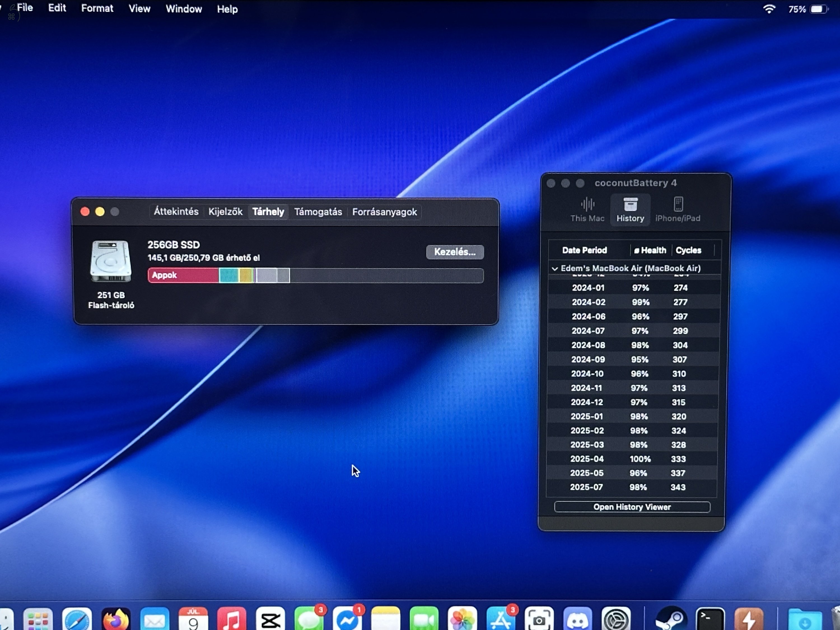Select the 2025-07 row with 343 cycles
This screenshot has height=630, width=840.
(631, 487)
